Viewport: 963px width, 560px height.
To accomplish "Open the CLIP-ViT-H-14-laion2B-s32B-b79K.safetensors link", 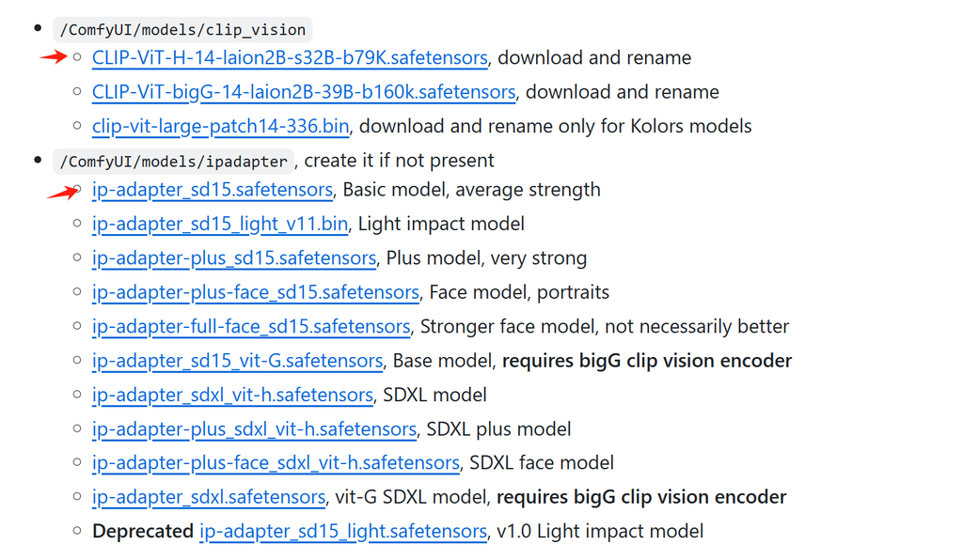I will click(290, 58).
